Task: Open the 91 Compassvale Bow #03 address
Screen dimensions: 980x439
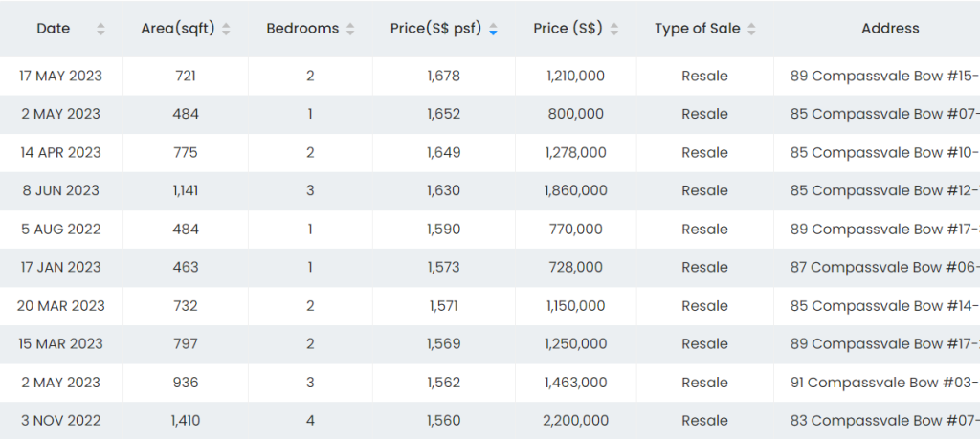Action: click(883, 383)
